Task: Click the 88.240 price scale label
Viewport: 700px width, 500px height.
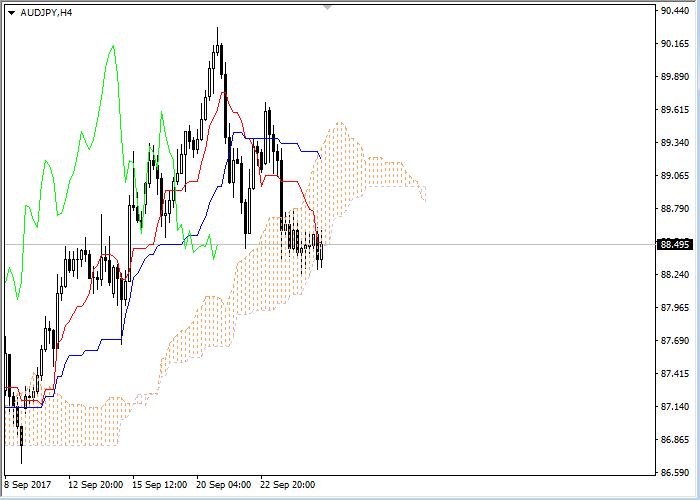Action: (675, 275)
